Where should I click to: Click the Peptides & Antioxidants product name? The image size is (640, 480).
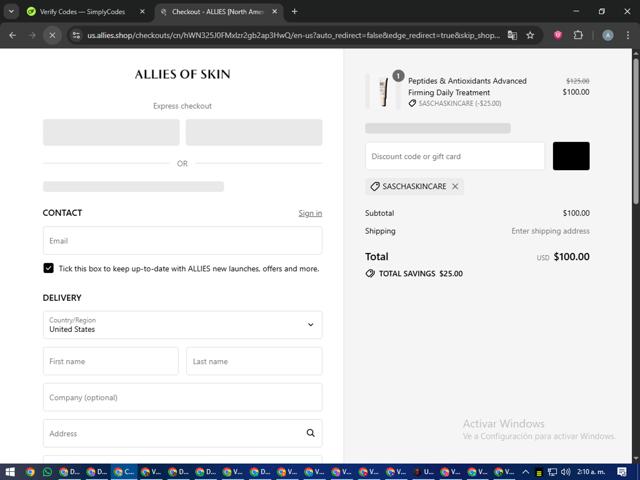pyautogui.click(x=467, y=87)
